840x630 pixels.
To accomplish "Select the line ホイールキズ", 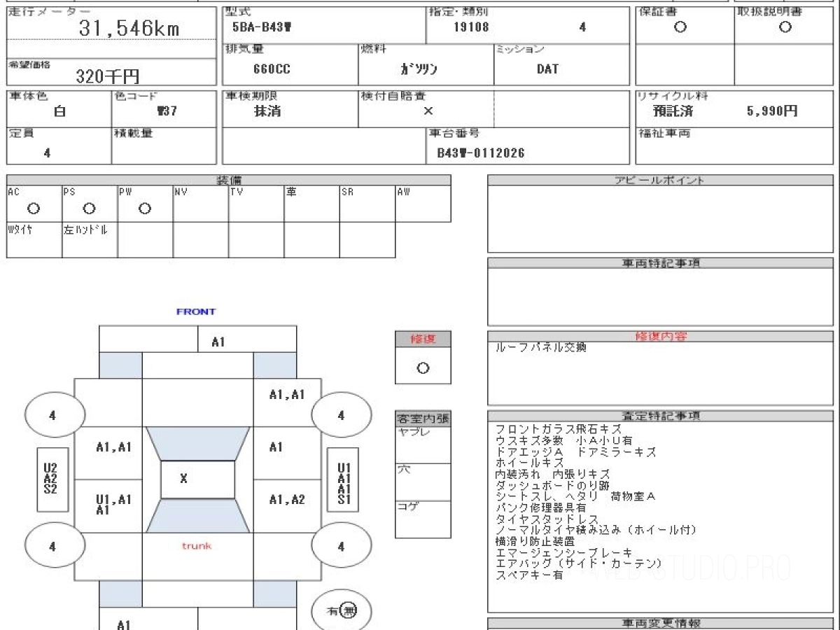I will [529, 463].
